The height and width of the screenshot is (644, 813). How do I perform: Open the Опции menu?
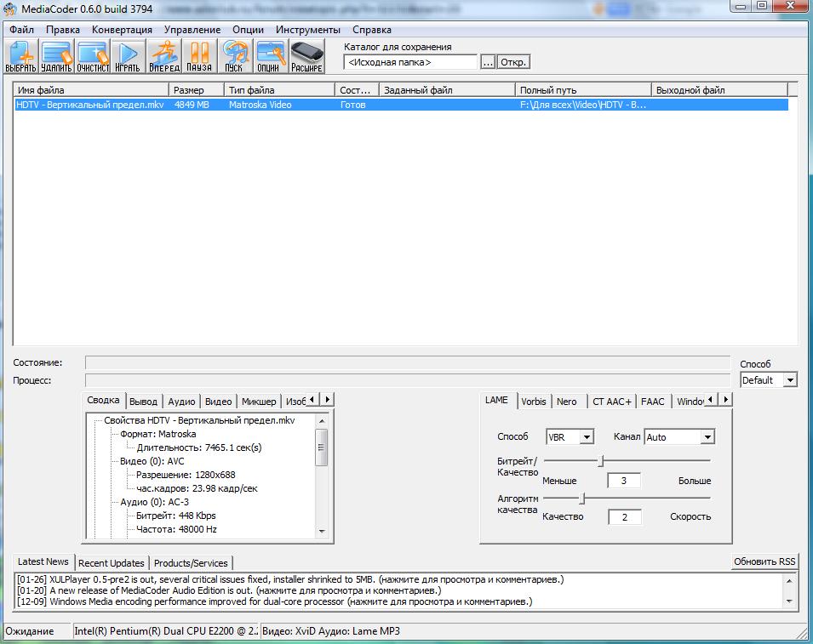(248, 30)
